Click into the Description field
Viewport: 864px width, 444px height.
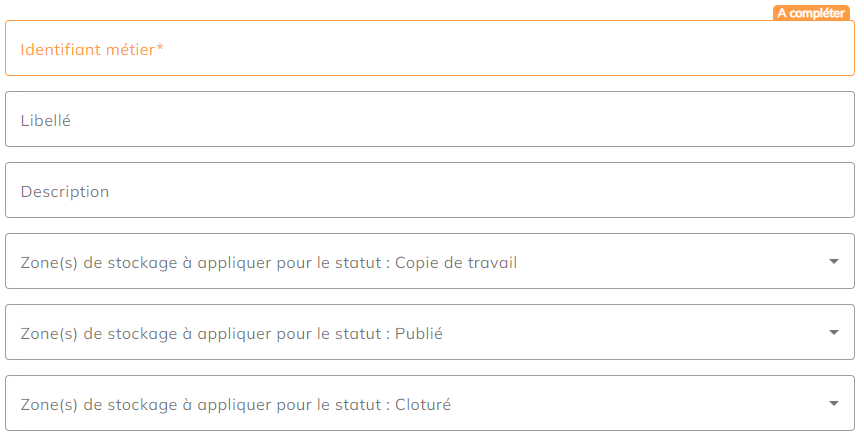click(x=430, y=191)
